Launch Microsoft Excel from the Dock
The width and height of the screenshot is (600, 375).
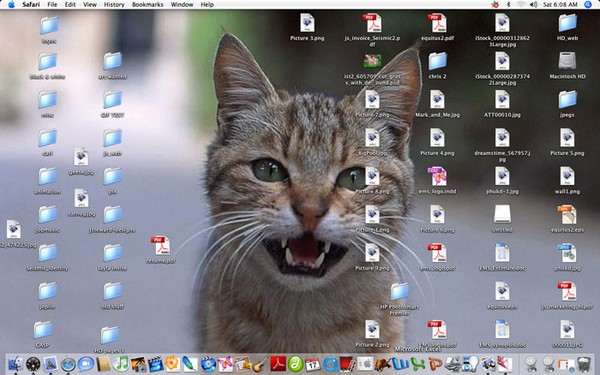[418, 364]
